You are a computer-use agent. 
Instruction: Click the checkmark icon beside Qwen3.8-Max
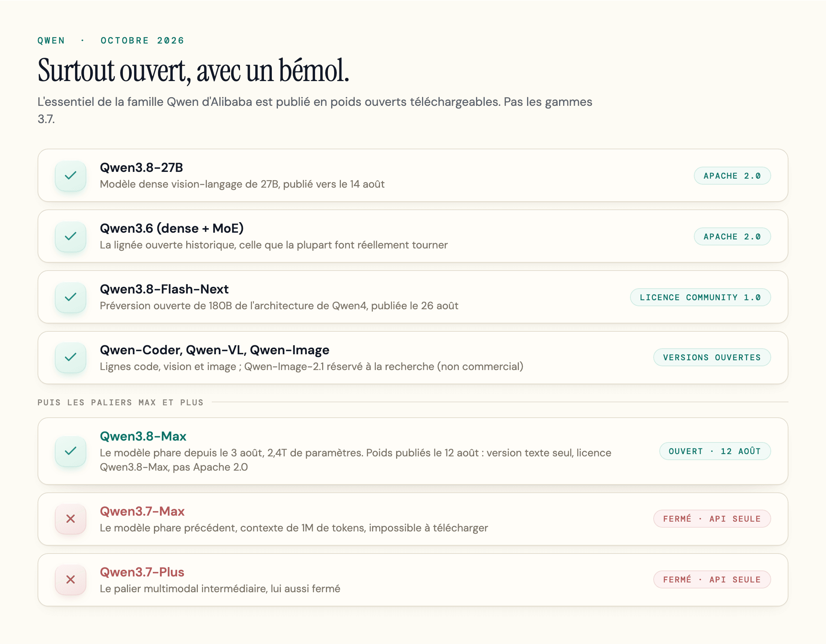click(71, 451)
